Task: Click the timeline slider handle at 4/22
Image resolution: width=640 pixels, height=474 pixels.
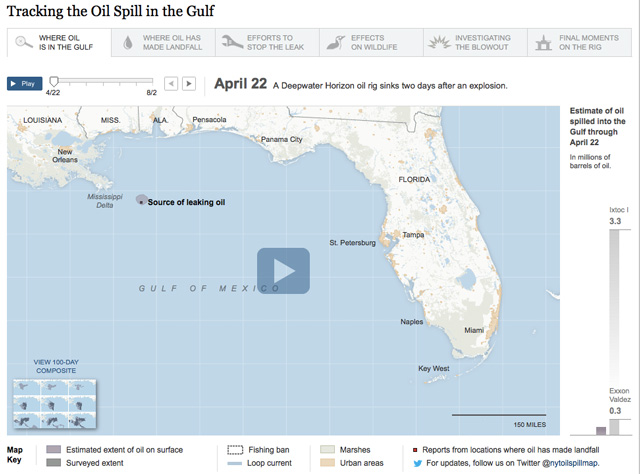Action: point(53,81)
